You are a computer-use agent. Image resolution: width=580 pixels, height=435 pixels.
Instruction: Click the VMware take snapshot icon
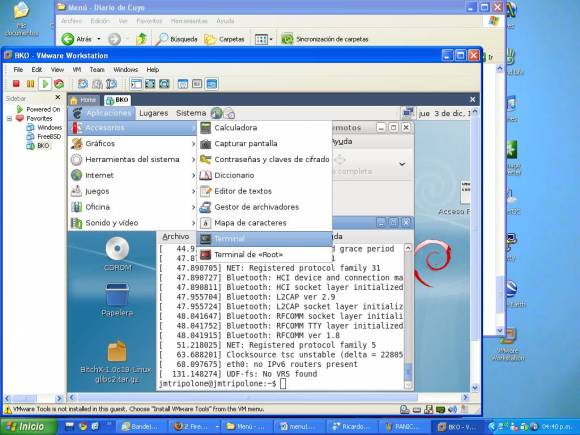tap(82, 84)
